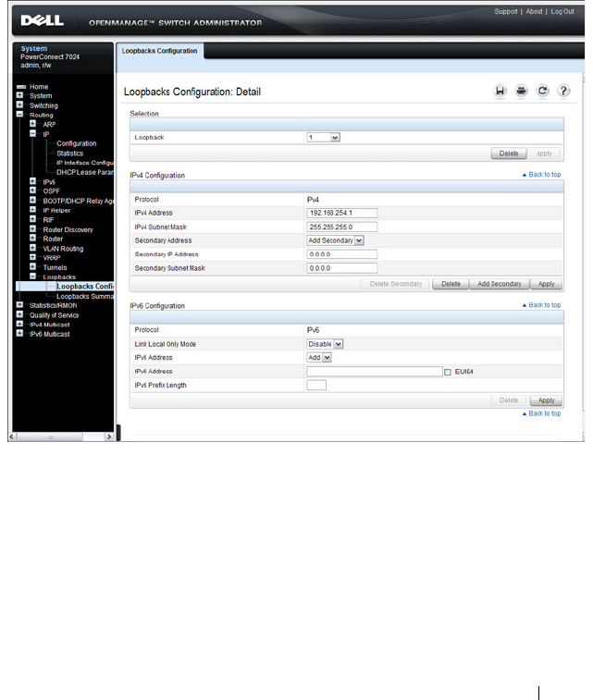593x700 pixels.
Task: Open DHCP Lease Parameters tree item
Action: 85,172
